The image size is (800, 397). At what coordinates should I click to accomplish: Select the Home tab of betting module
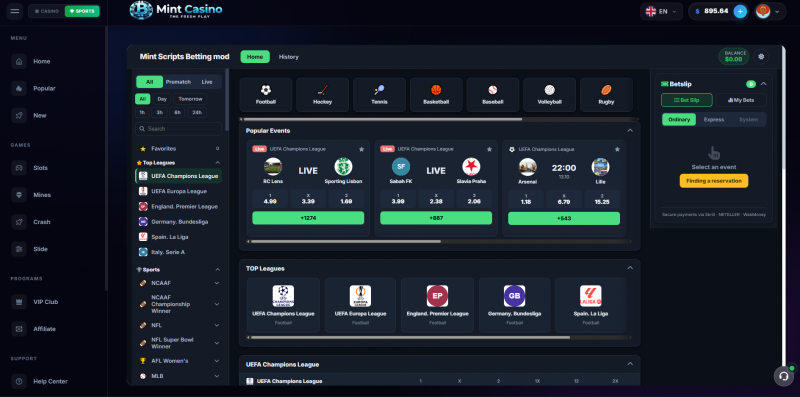pos(255,57)
